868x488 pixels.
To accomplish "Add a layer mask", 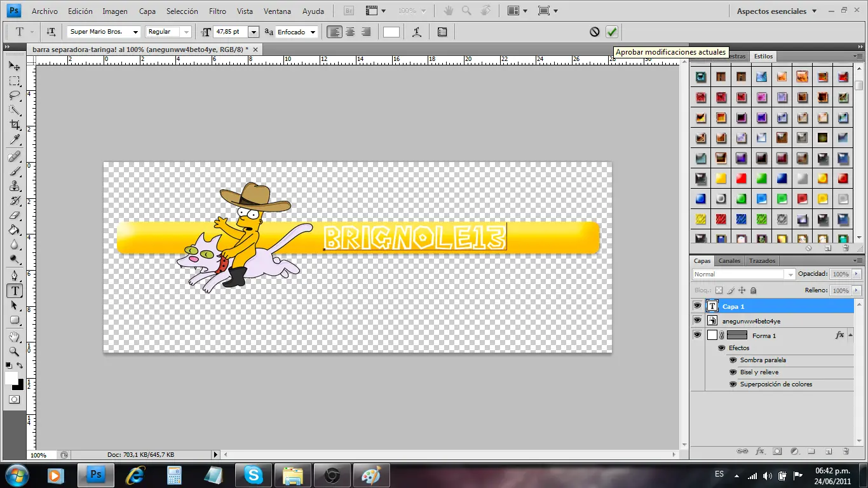I will (777, 451).
